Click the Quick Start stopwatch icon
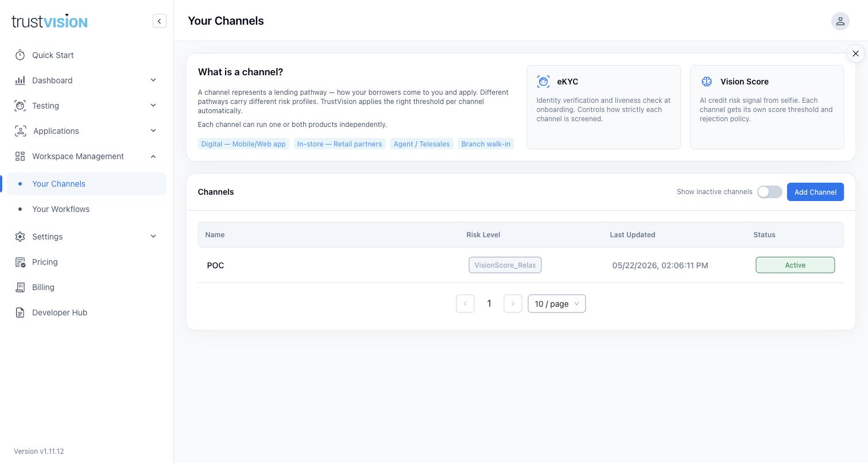Screen dimensions: 868x463 pos(20,55)
